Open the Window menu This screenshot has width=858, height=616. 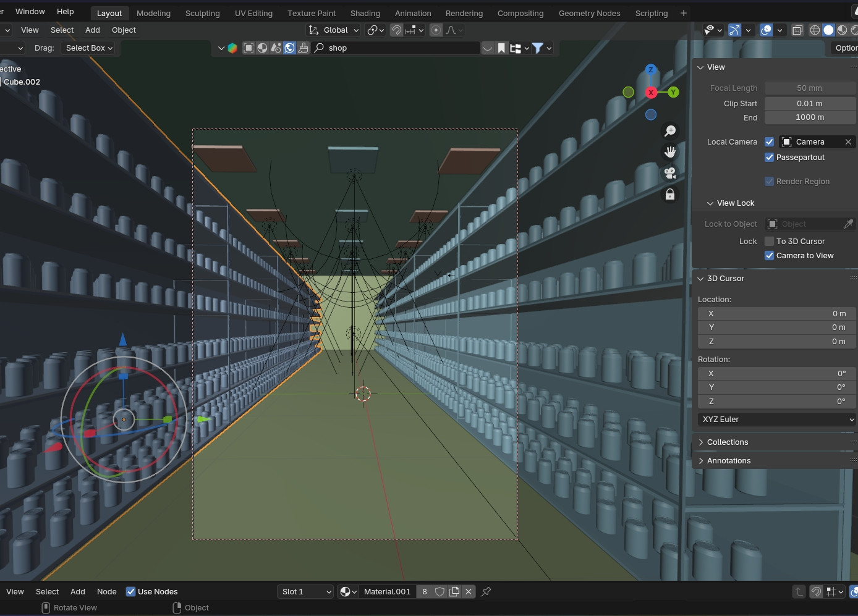pos(30,11)
